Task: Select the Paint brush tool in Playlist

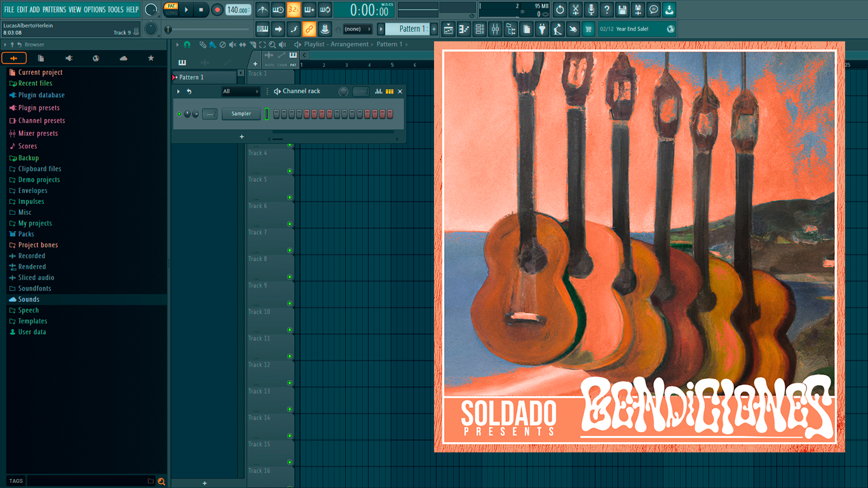Action: 212,44
